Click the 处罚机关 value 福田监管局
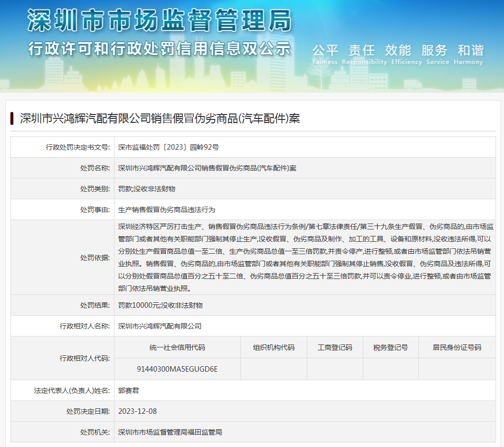Image resolution: width=504 pixels, height=447 pixels. click(x=170, y=432)
